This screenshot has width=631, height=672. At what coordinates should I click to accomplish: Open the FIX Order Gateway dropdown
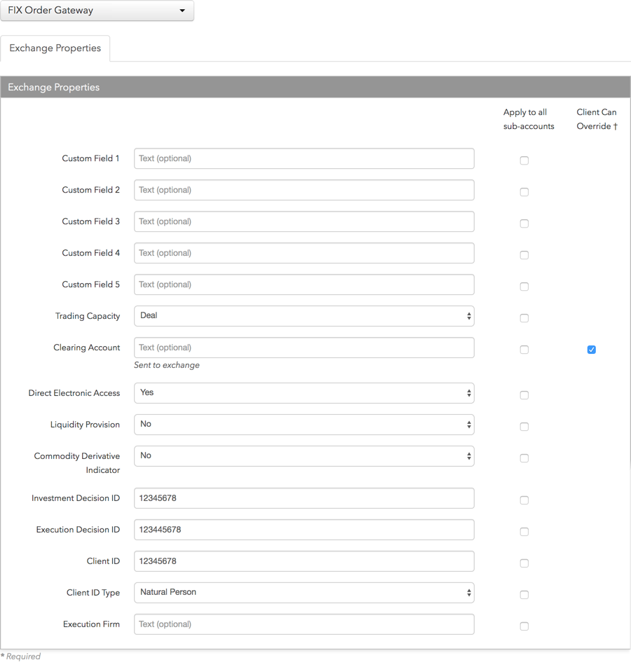97,11
